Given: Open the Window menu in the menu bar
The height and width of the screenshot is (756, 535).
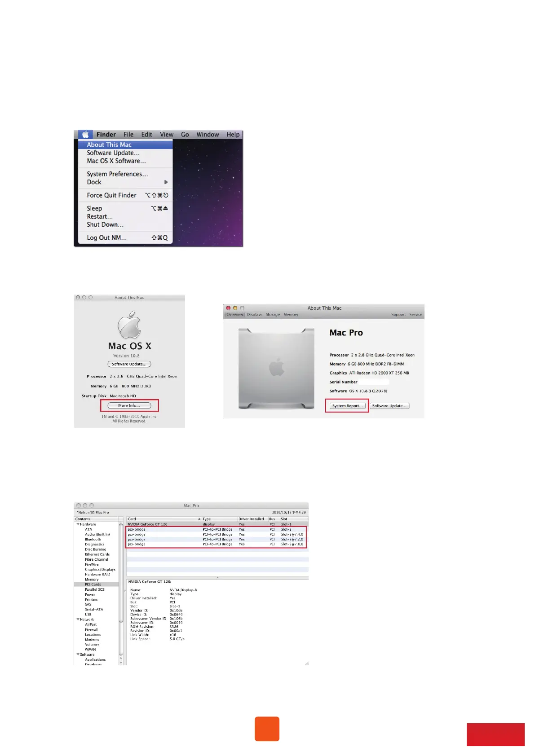Looking at the screenshot, I should [208, 134].
